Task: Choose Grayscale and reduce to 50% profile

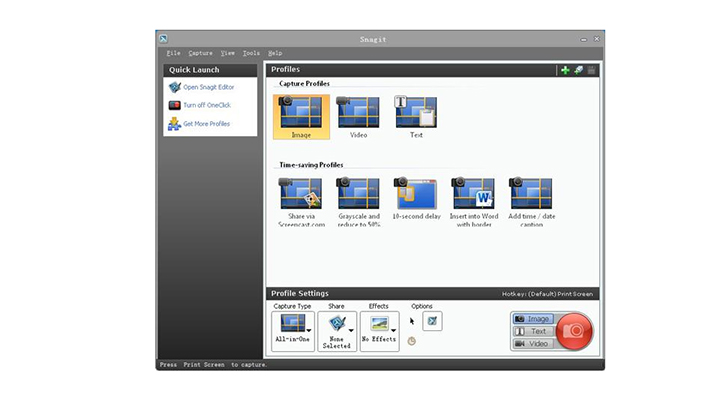Action: pos(359,202)
